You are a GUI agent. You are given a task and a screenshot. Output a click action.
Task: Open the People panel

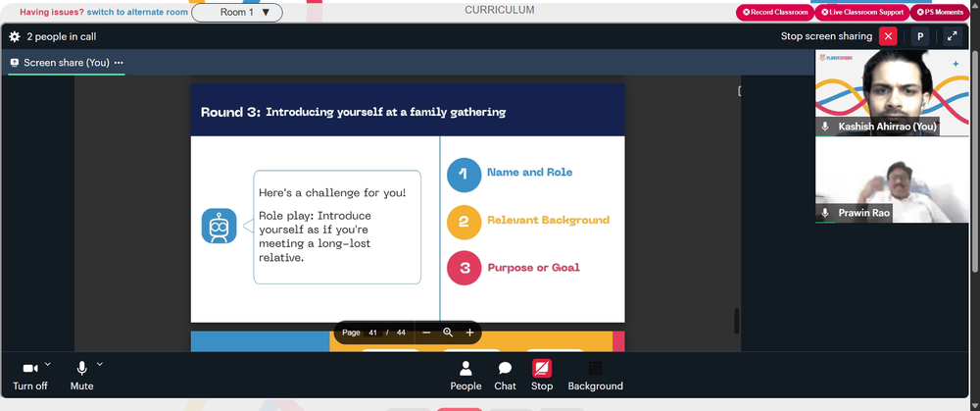pyautogui.click(x=465, y=376)
